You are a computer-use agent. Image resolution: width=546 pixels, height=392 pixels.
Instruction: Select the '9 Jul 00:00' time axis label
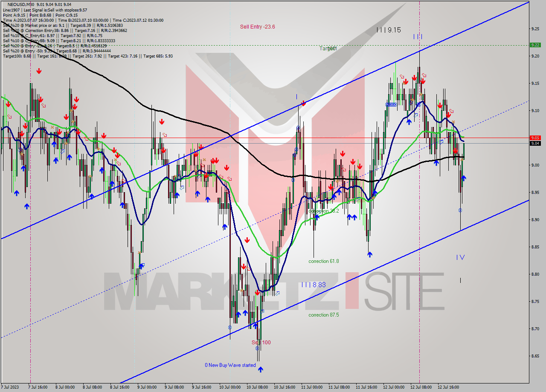(x=147, y=387)
